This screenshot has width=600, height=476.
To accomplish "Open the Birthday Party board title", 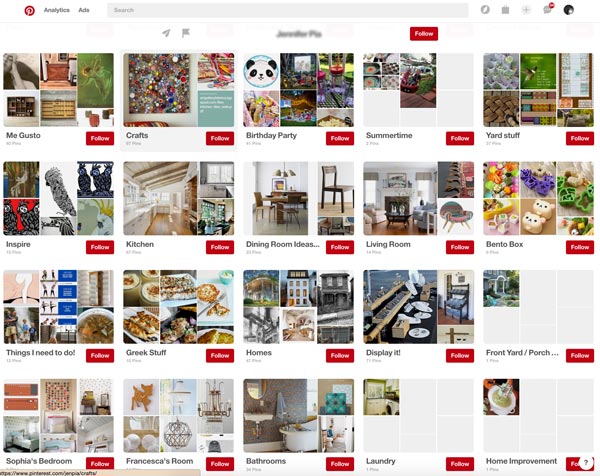I will [271, 135].
